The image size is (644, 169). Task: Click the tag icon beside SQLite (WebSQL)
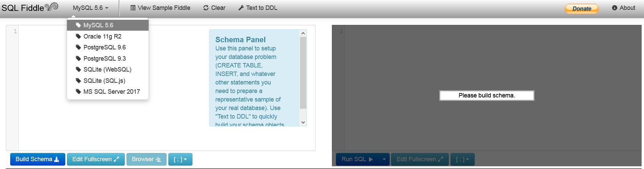click(78, 70)
